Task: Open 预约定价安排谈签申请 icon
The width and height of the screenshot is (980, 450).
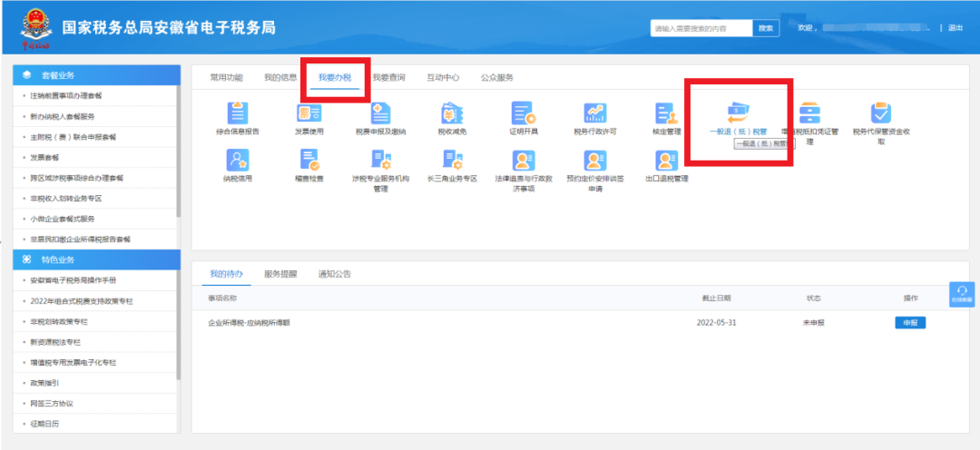Action: pyautogui.click(x=595, y=160)
